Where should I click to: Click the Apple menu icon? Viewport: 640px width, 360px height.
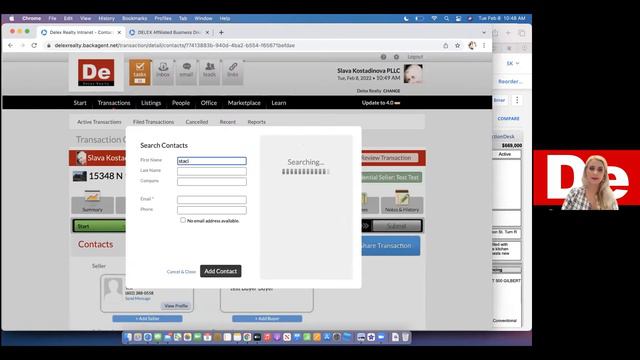[11, 18]
